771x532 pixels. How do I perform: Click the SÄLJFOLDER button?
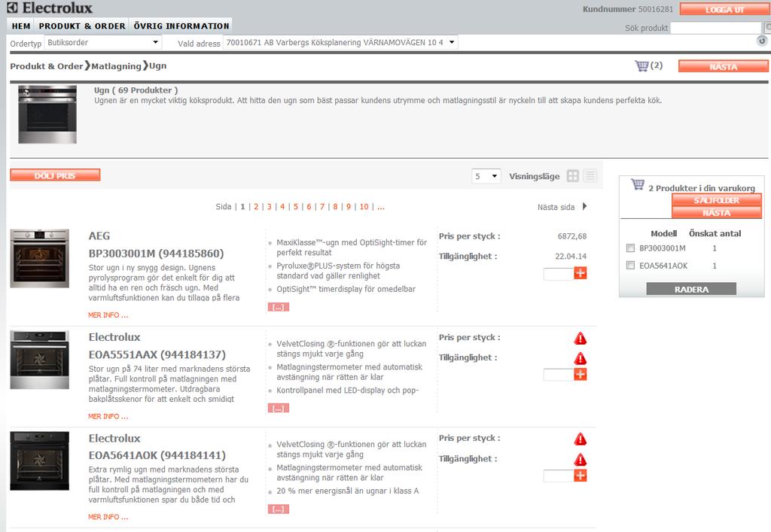pos(717,200)
